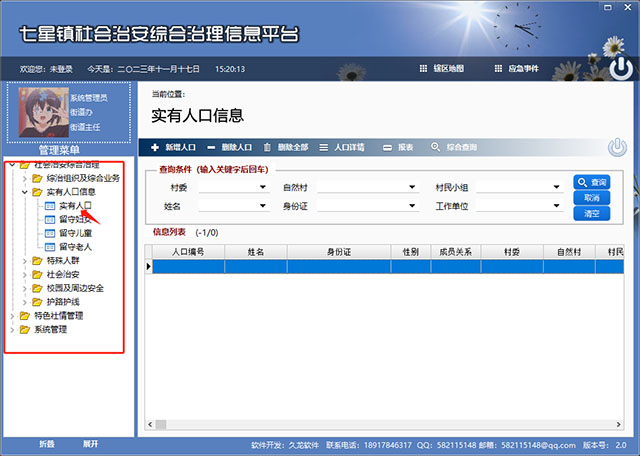Expand the 综治组织及综合业务 node arrow
This screenshot has height=456, width=640.
[x=24, y=178]
